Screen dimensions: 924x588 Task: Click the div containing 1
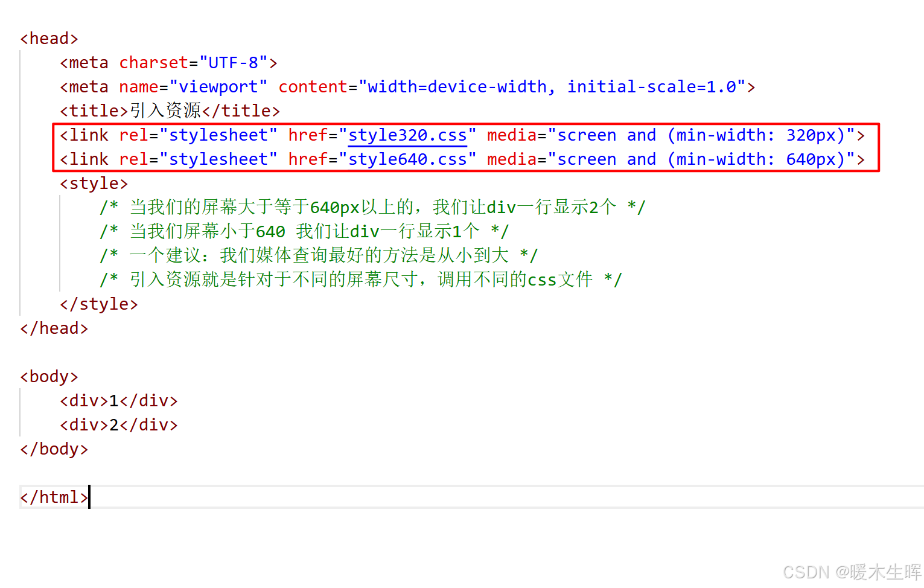(118, 401)
